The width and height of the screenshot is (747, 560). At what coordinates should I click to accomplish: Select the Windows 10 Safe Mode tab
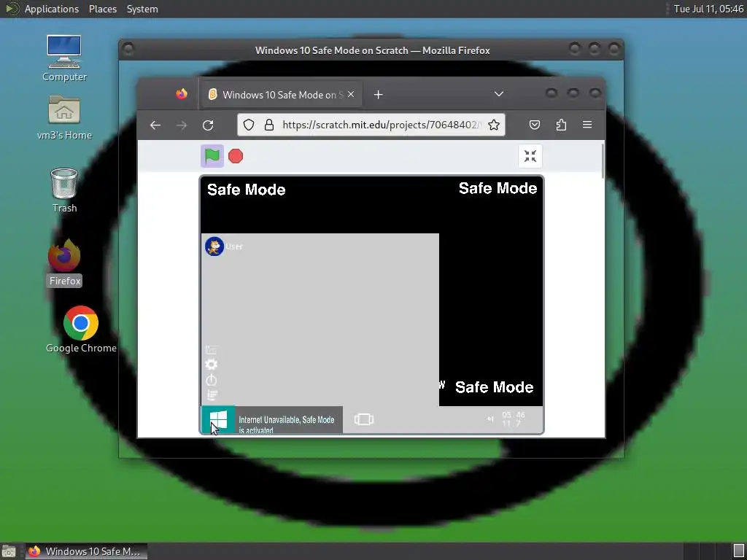(x=282, y=95)
